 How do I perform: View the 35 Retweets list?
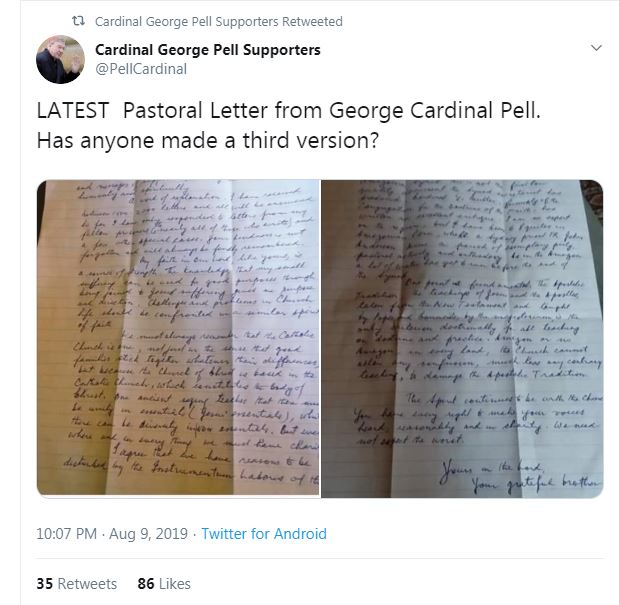(77, 584)
